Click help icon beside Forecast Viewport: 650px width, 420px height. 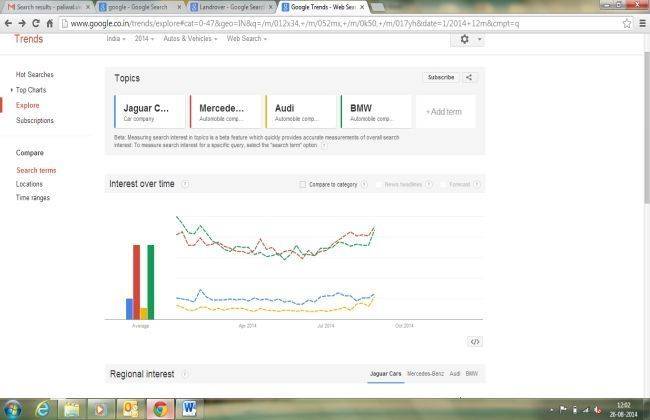pos(477,185)
